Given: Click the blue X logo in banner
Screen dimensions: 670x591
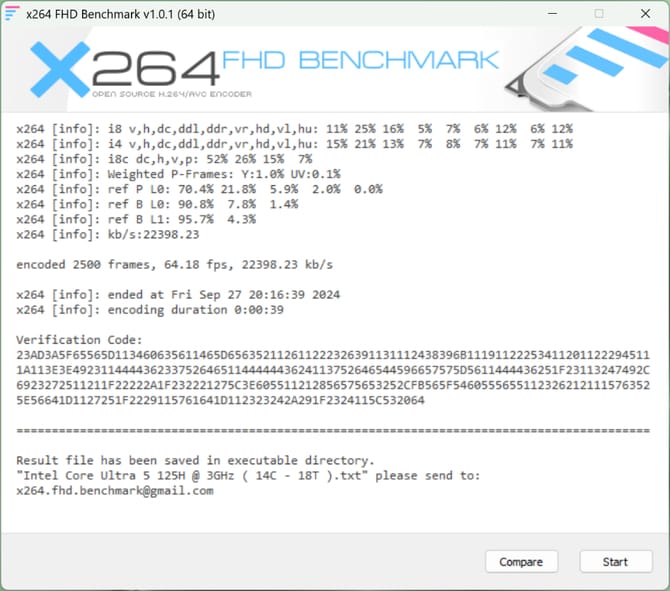Looking at the screenshot, I should pos(60,69).
